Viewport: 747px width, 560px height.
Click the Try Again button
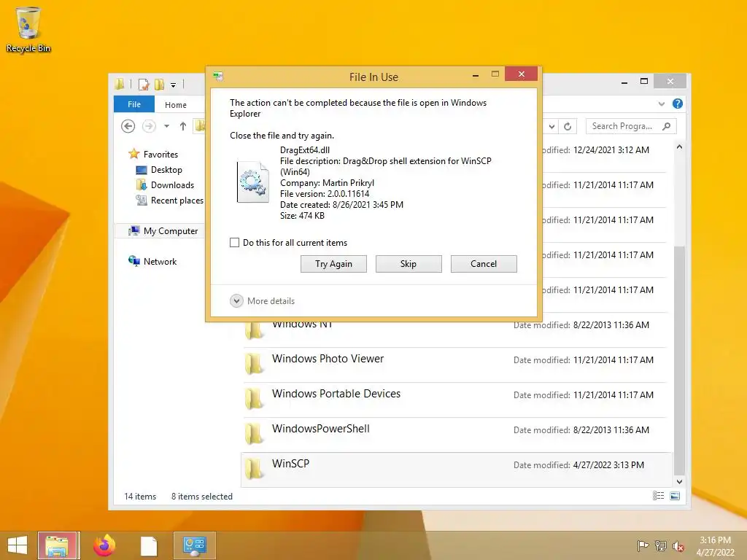pos(333,264)
